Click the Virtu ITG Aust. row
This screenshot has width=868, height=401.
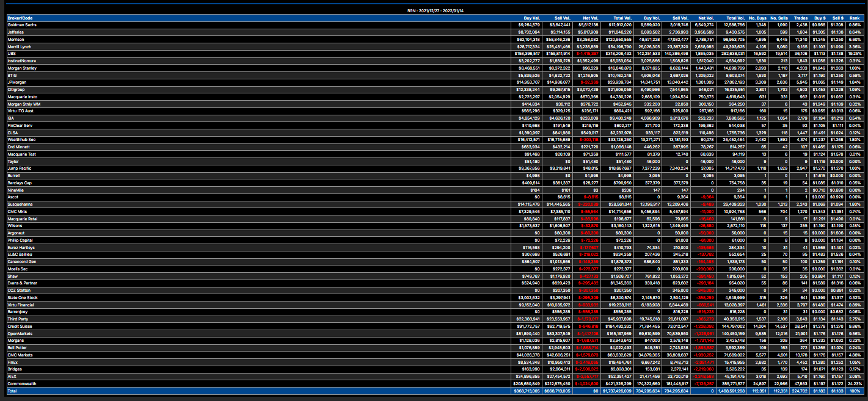(x=434, y=111)
